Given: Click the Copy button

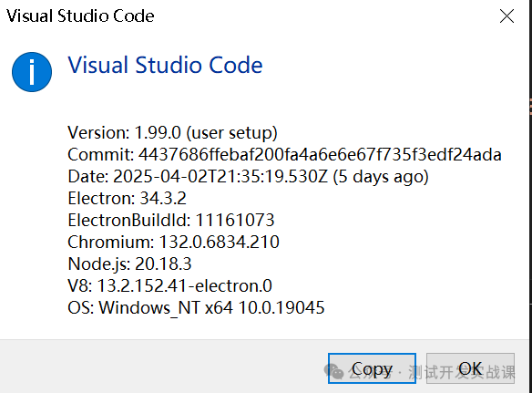Looking at the screenshot, I should 372,368.
